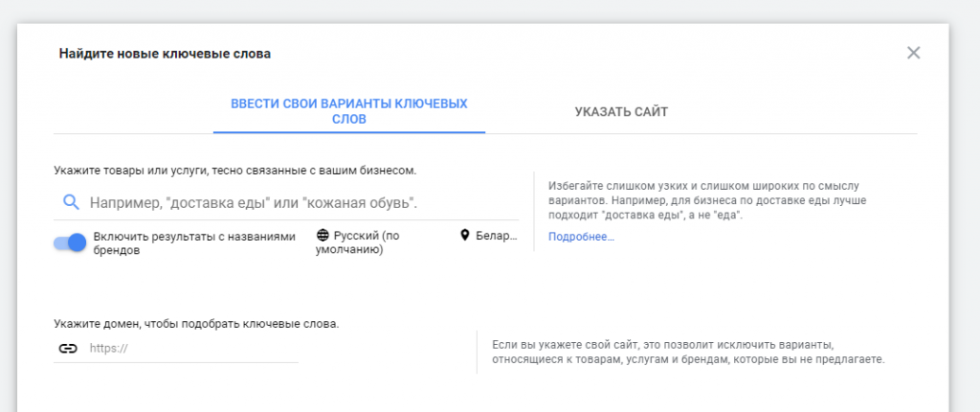Close the keyword finder dialog
The width and height of the screenshot is (980, 412).
(x=913, y=53)
